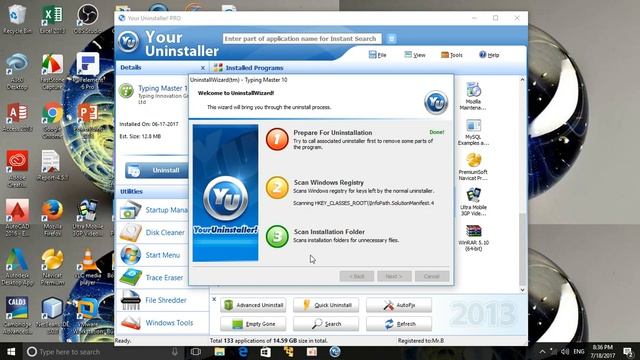
Task: Open Microsoft Edge from taskbar
Action: pos(243,351)
